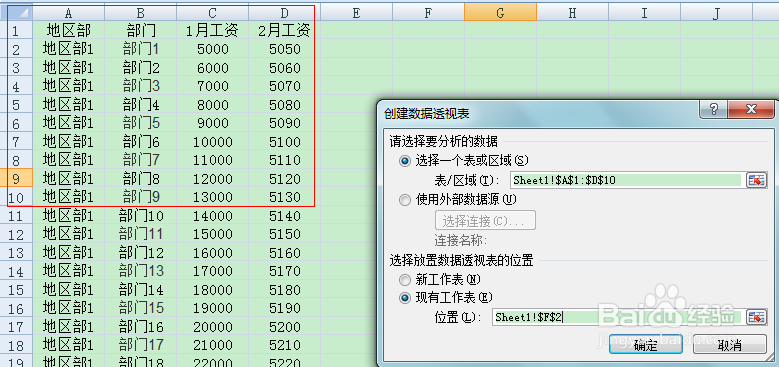Click cell with value 5210
This screenshot has height=367, width=779.
coord(285,346)
